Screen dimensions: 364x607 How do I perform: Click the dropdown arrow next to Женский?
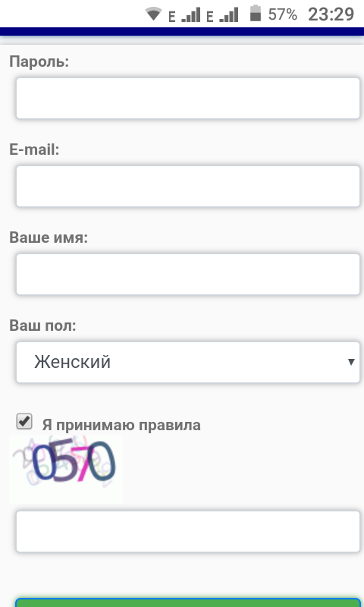click(351, 362)
